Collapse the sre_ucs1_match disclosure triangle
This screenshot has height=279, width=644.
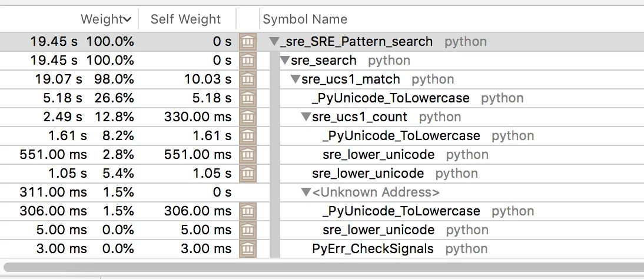(295, 79)
